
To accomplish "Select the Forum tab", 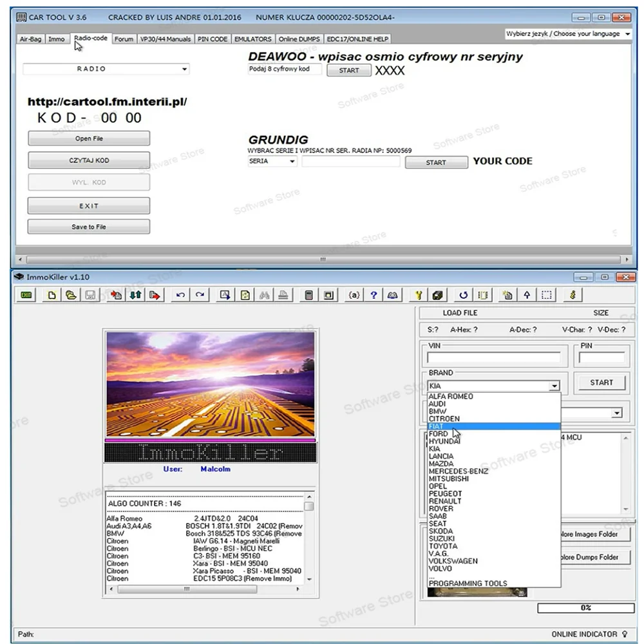I will tap(124, 39).
